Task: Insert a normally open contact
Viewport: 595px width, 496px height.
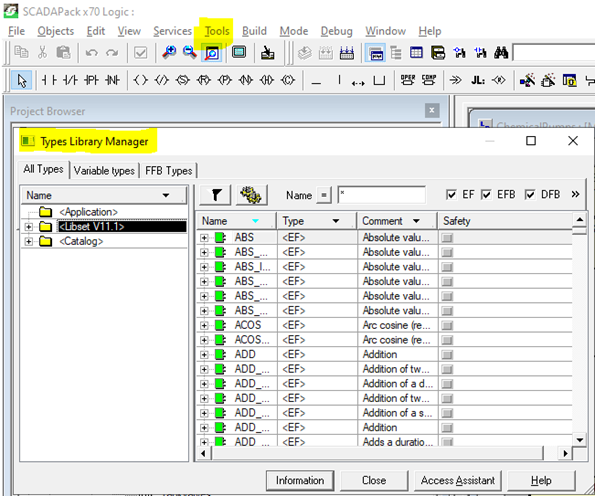Action: click(x=49, y=80)
